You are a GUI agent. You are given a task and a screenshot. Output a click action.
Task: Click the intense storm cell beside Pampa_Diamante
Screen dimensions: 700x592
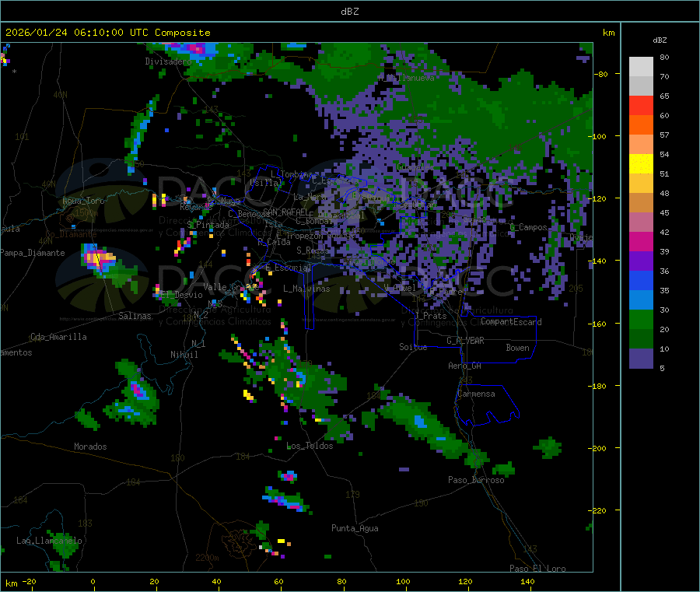98,259
